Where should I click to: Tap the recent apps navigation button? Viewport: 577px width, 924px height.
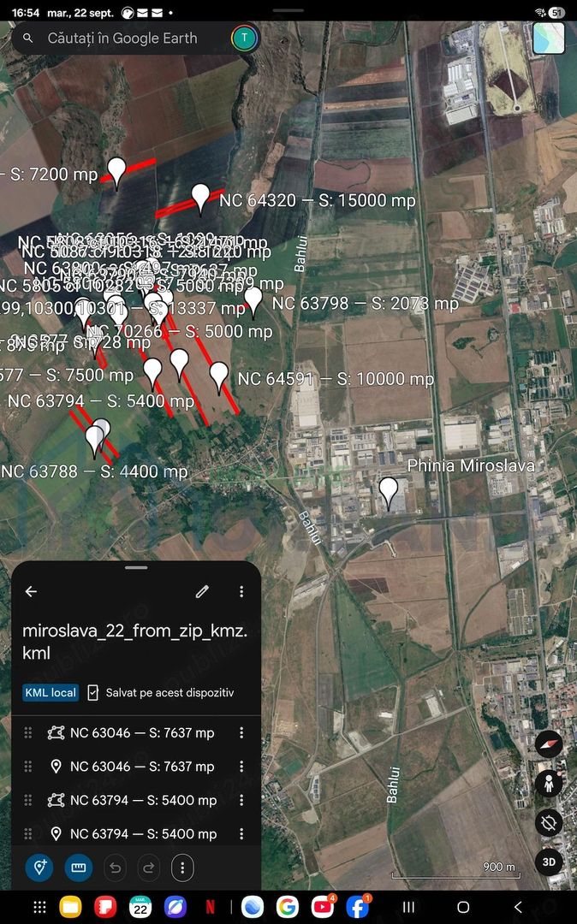pos(407,907)
